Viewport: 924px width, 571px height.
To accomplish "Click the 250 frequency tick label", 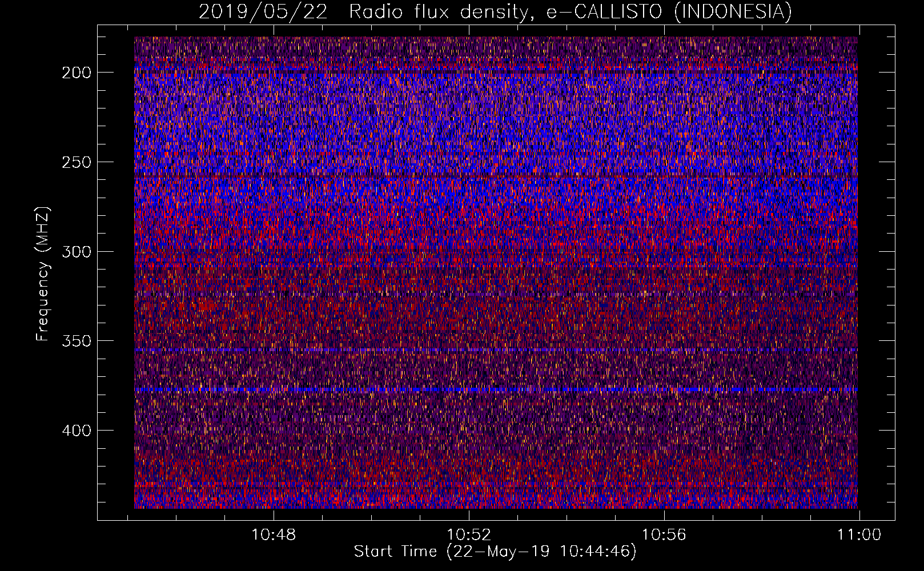I will click(x=77, y=162).
